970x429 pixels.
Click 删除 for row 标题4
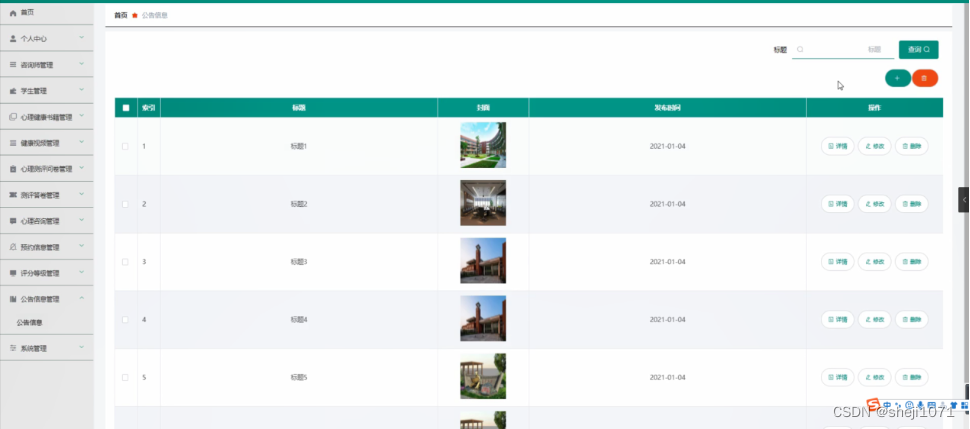[912, 319]
